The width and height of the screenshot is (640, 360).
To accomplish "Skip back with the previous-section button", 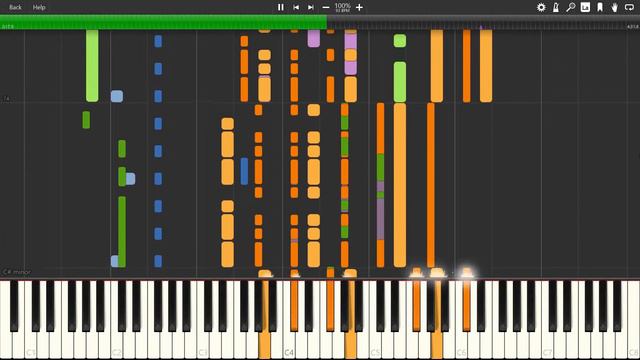I will click(x=296, y=7).
